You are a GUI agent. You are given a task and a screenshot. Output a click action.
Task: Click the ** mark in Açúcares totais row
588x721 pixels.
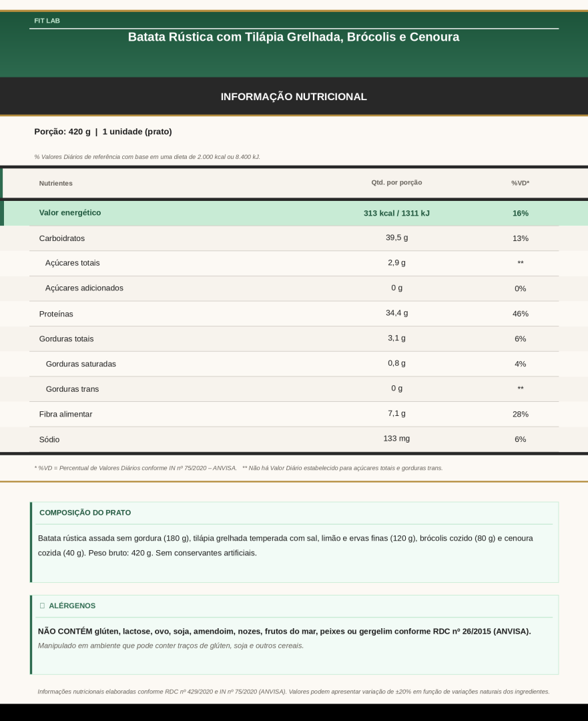click(x=520, y=262)
